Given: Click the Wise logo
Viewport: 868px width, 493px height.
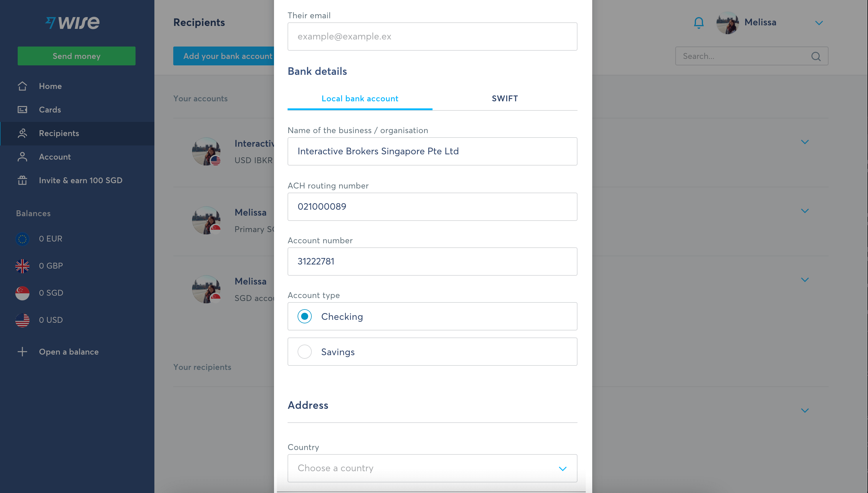Looking at the screenshot, I should click(x=72, y=23).
